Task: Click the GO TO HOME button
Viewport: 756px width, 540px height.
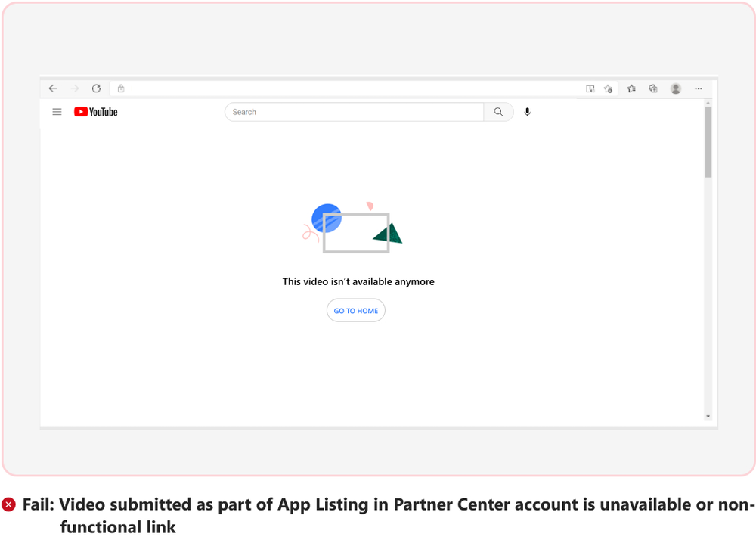Action: coord(356,311)
